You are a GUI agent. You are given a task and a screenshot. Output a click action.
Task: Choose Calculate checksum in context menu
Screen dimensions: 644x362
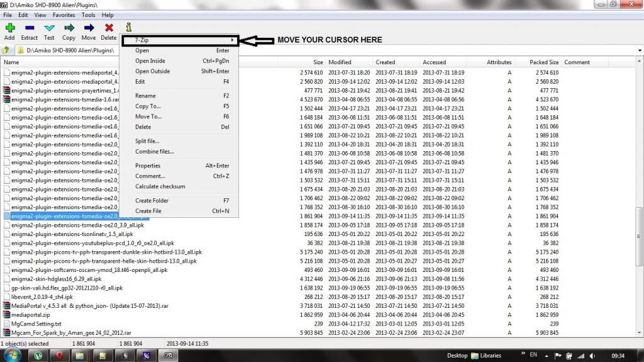[179, 186]
